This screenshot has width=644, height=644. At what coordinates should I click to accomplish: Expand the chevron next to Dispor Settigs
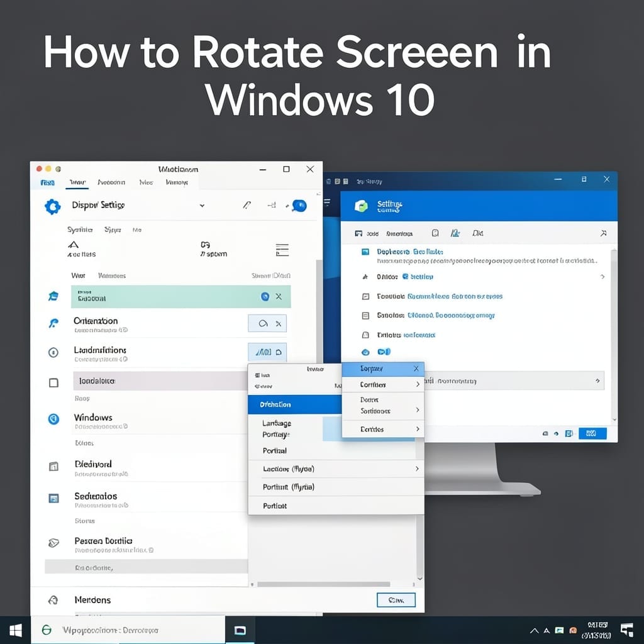[x=202, y=206]
